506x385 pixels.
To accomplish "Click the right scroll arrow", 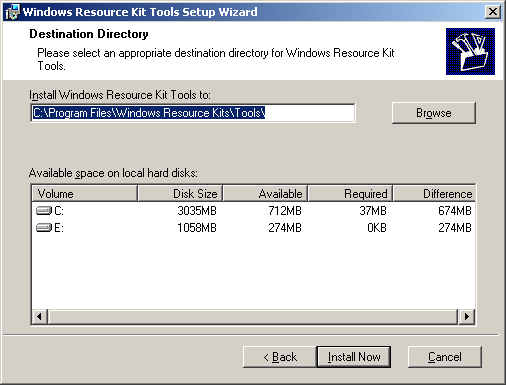I will [x=466, y=316].
